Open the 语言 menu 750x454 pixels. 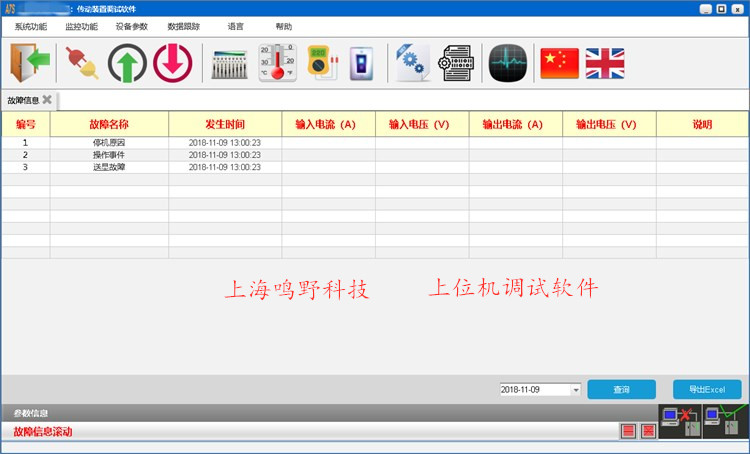tap(235, 27)
